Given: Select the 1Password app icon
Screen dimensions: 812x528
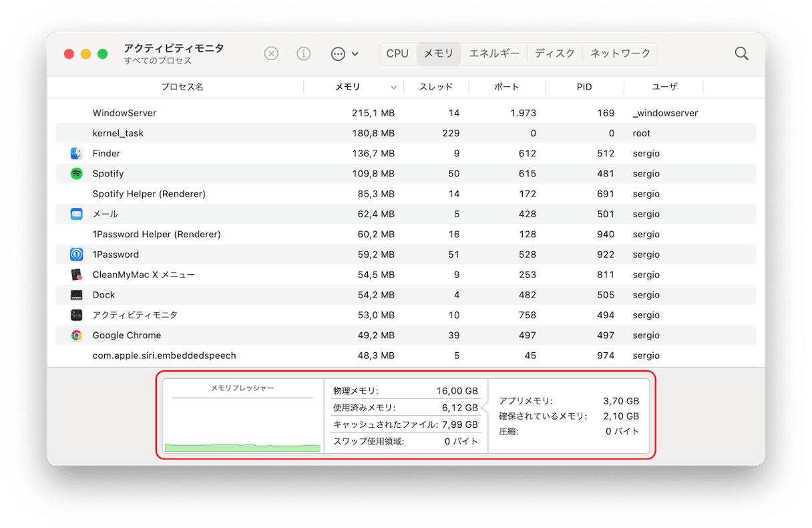Looking at the screenshot, I should pyautogui.click(x=77, y=255).
